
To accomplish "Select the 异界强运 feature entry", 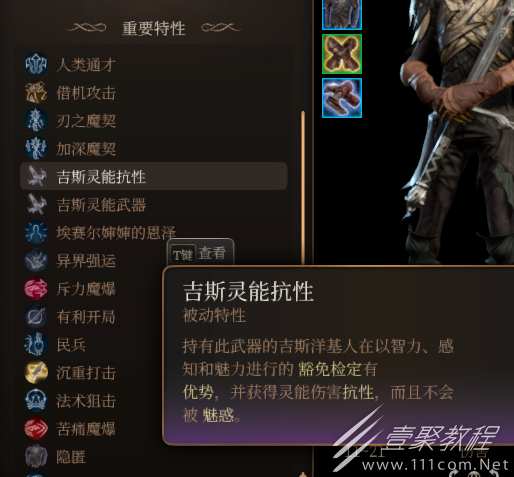I will point(93,260).
